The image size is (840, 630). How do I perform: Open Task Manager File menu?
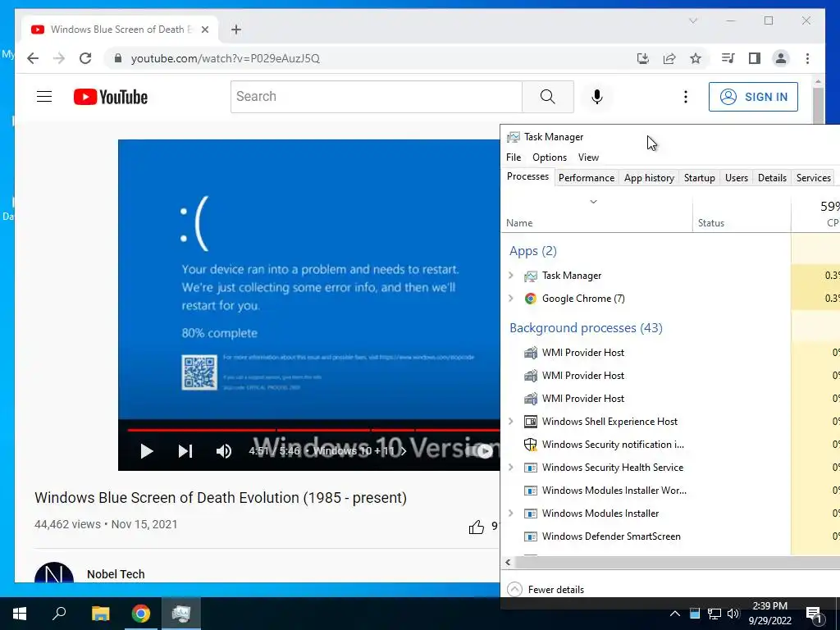click(514, 157)
